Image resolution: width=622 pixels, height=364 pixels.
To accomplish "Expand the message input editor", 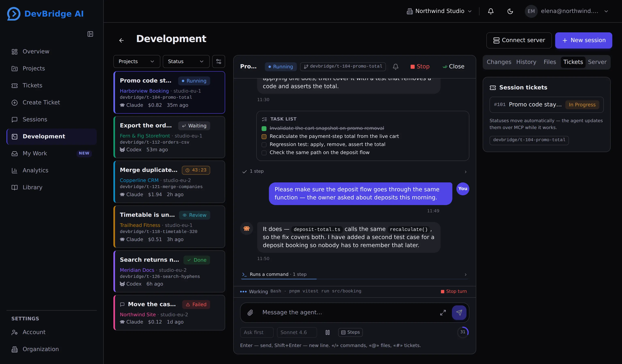I will tap(443, 312).
